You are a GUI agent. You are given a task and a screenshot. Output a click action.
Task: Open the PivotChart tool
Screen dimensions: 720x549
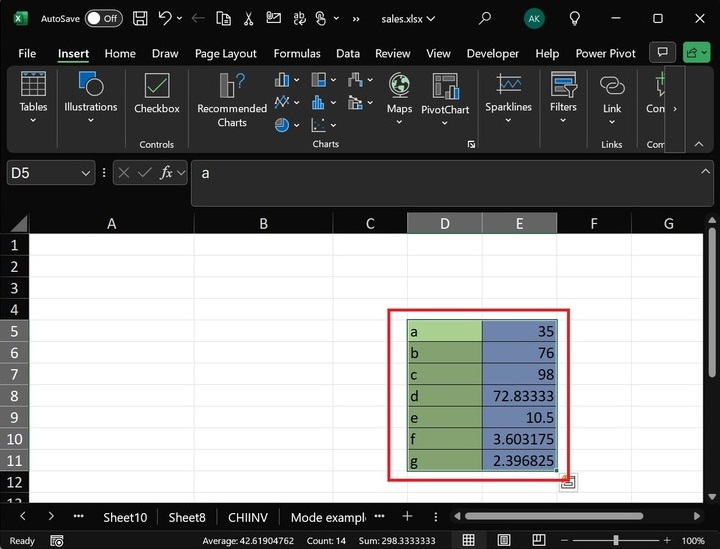[x=445, y=93]
